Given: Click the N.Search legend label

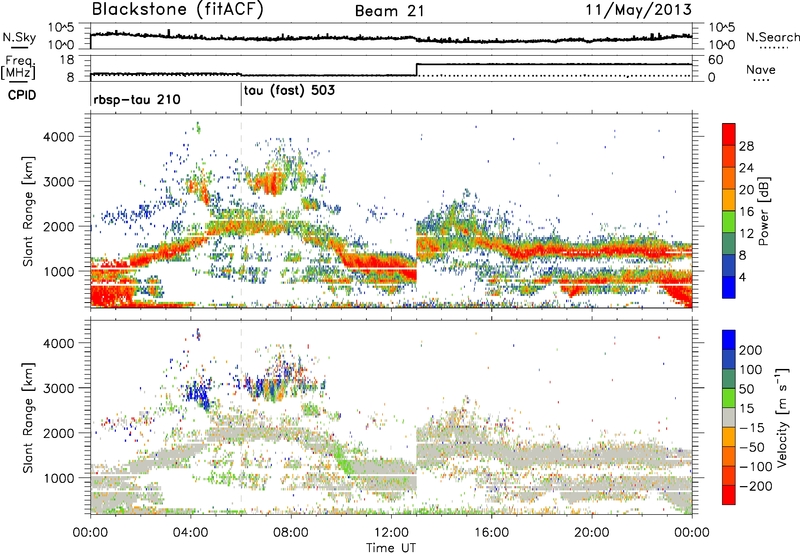Looking at the screenshot, I should 772,37.
